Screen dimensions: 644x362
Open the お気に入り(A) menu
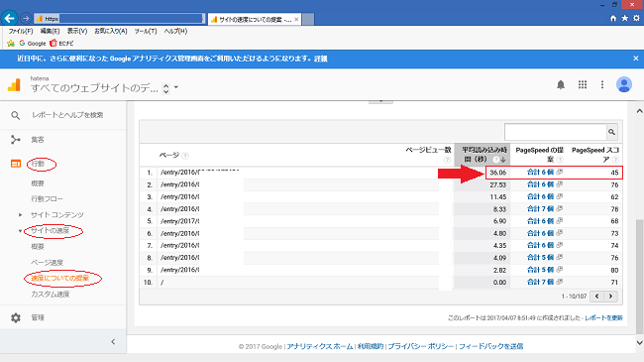111,32
